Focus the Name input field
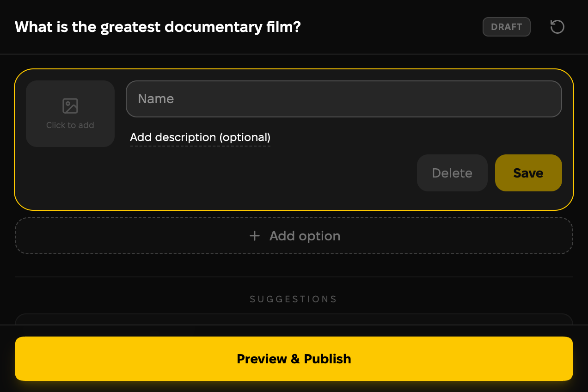 pos(344,99)
